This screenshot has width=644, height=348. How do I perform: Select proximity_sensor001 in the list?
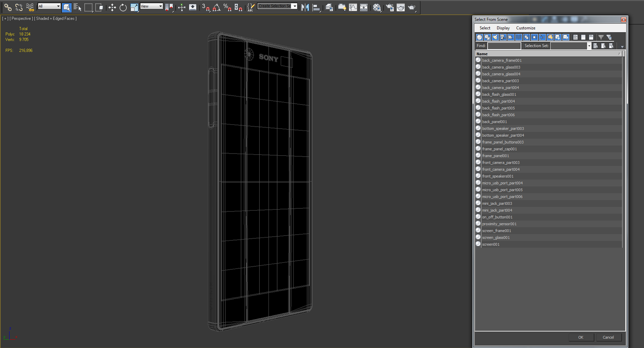point(548,224)
